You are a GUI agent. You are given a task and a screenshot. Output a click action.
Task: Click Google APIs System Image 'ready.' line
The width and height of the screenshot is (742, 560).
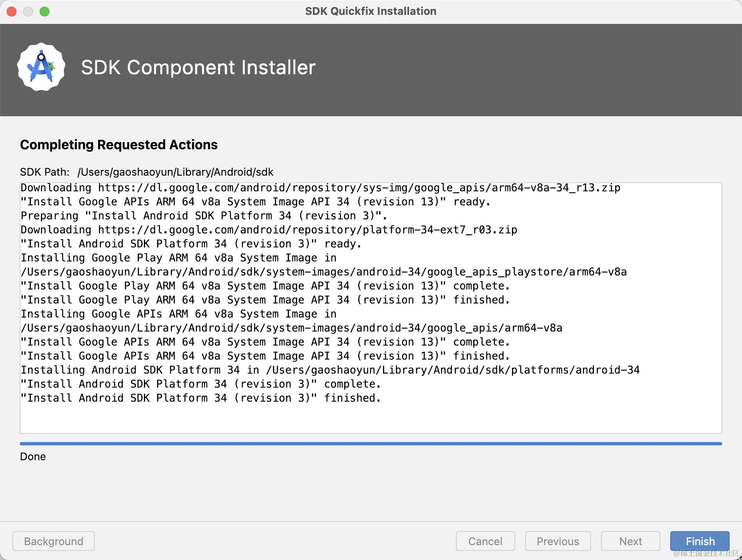click(x=256, y=202)
